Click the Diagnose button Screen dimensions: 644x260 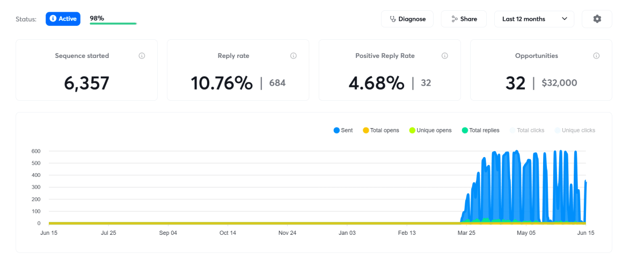pyautogui.click(x=407, y=19)
